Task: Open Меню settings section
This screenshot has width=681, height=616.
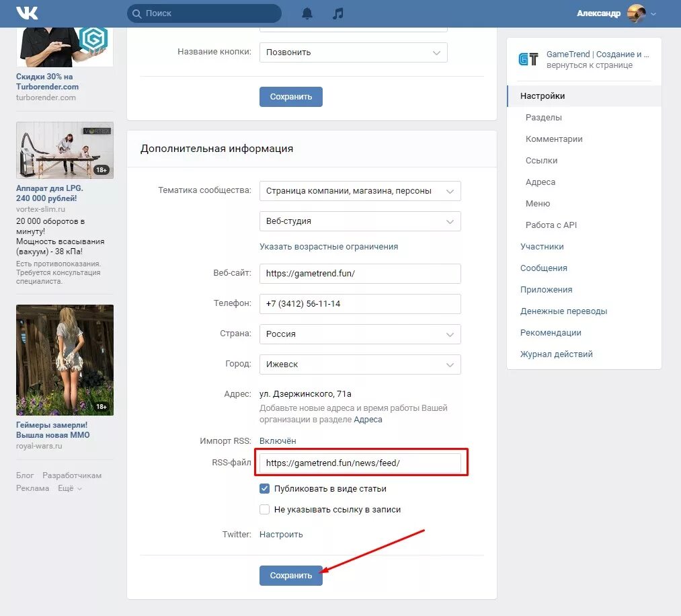Action: pyautogui.click(x=538, y=203)
